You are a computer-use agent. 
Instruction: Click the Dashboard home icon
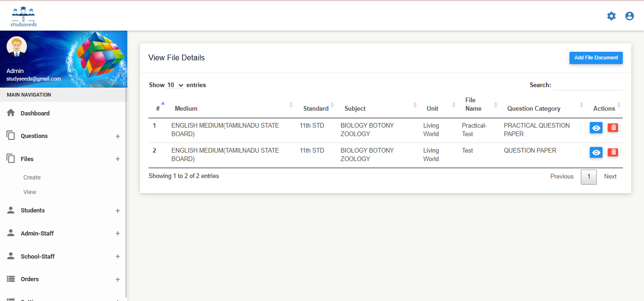[11, 113]
